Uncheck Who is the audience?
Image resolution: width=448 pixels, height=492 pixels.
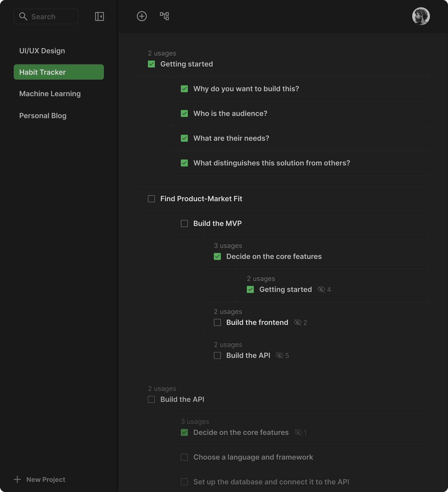click(x=184, y=113)
